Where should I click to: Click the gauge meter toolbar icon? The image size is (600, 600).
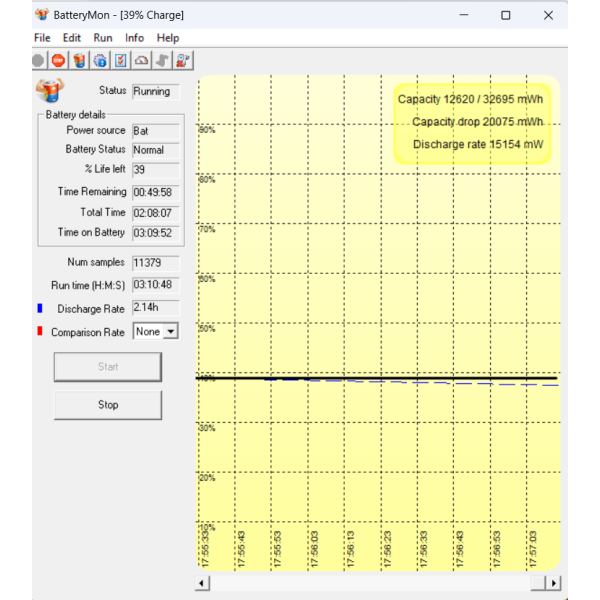[142, 60]
